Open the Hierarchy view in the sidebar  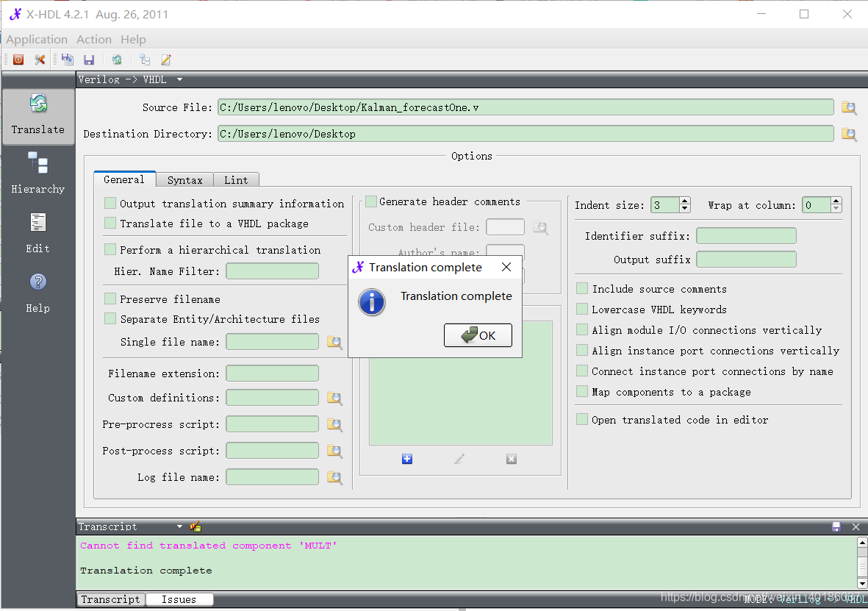tap(38, 174)
